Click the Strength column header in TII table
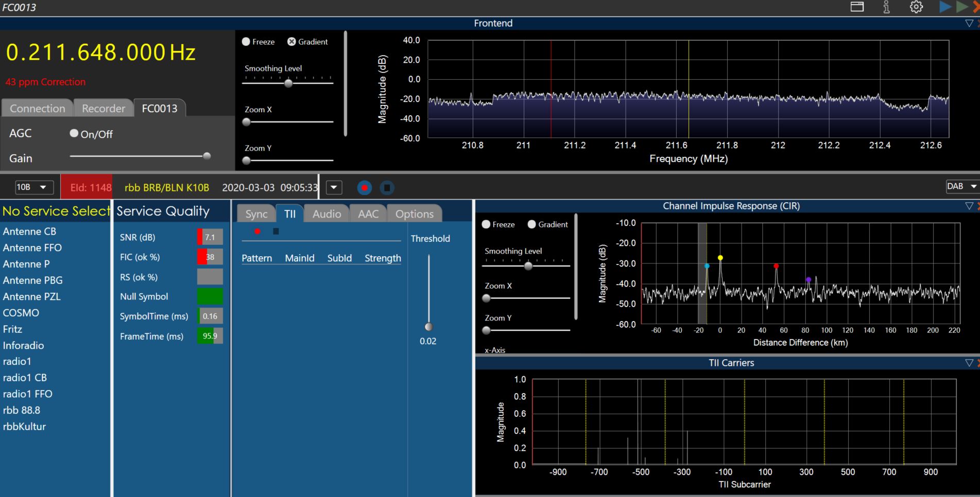The image size is (980, 497). click(382, 258)
